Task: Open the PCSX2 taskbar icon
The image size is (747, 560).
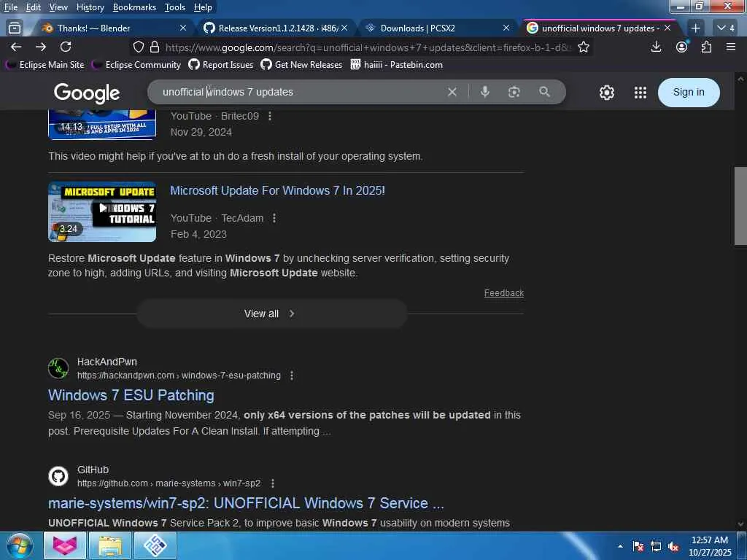Action: 155,545
